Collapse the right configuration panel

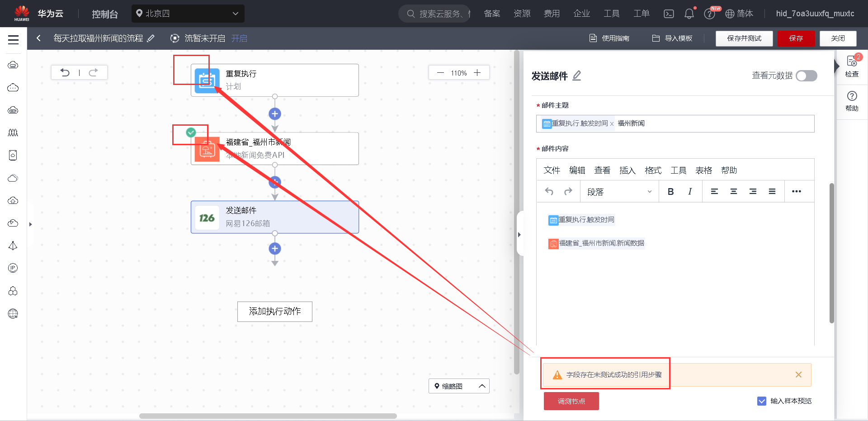[x=519, y=235]
